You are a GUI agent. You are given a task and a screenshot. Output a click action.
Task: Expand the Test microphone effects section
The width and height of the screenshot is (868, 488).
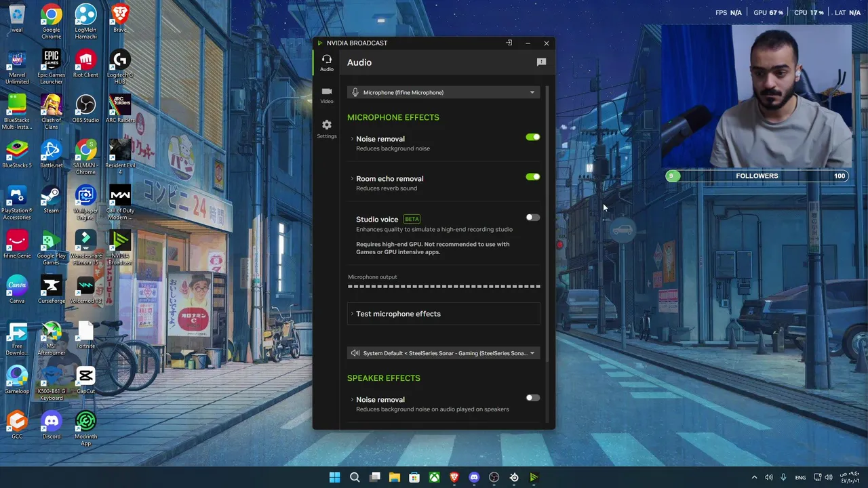(443, 314)
